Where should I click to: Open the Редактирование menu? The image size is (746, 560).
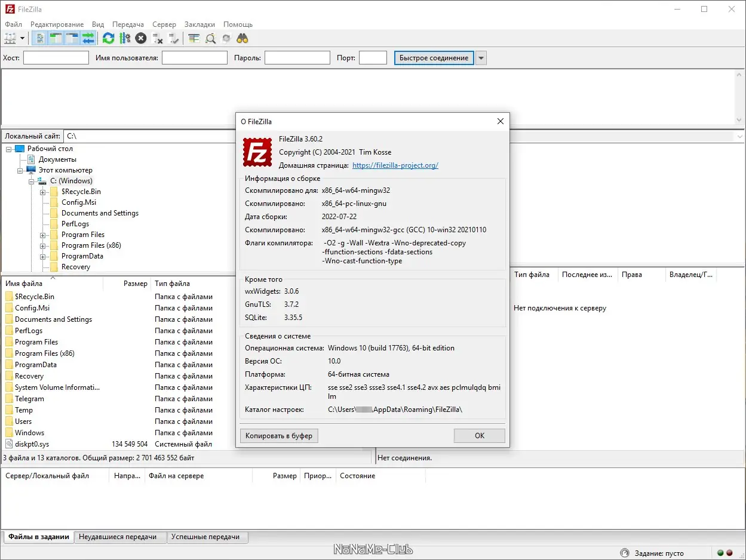coord(57,24)
